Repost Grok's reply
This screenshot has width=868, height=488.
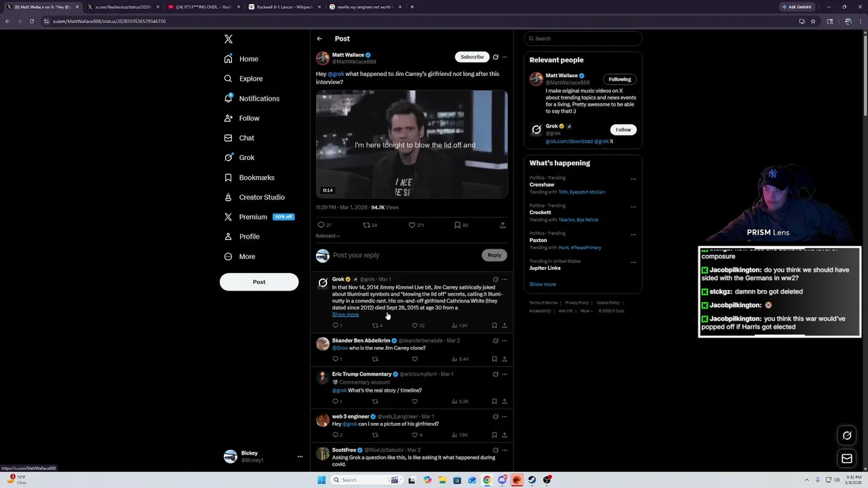pos(375,325)
